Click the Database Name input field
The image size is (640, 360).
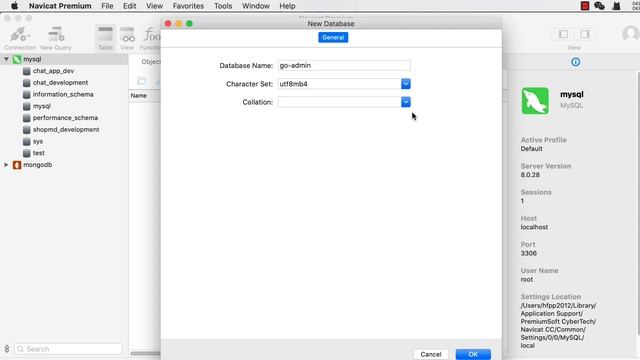pyautogui.click(x=344, y=65)
